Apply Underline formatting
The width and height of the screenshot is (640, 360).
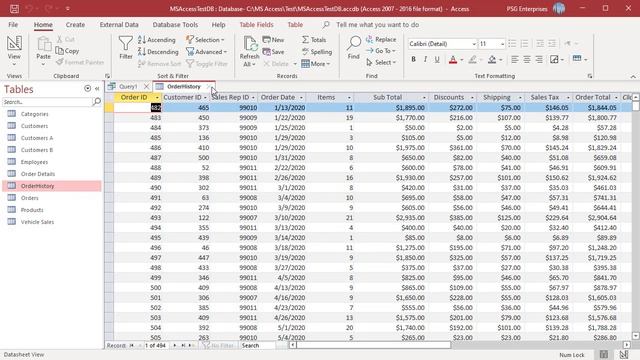point(437,60)
